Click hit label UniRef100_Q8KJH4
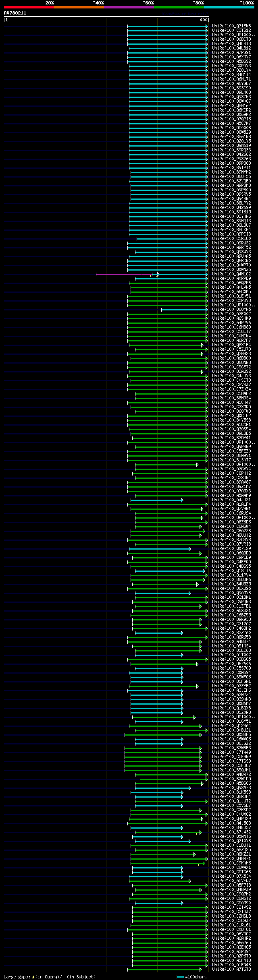The width and height of the screenshot is (258, 980). click(231, 797)
